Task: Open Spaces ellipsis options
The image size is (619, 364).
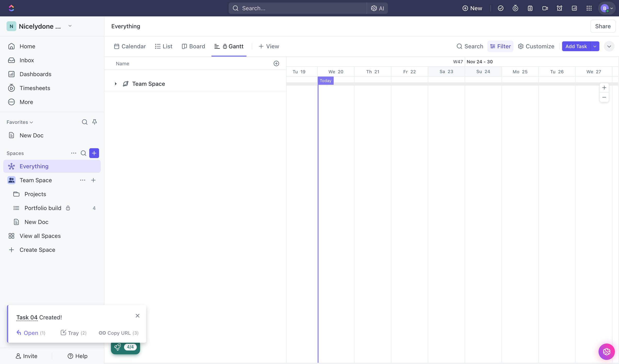Action: [x=74, y=153]
